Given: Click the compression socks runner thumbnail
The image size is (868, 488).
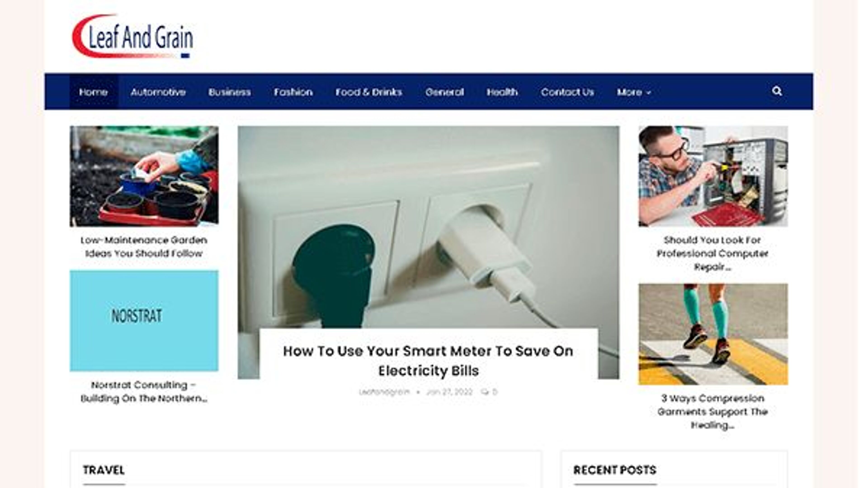Looking at the screenshot, I should pyautogui.click(x=713, y=334).
